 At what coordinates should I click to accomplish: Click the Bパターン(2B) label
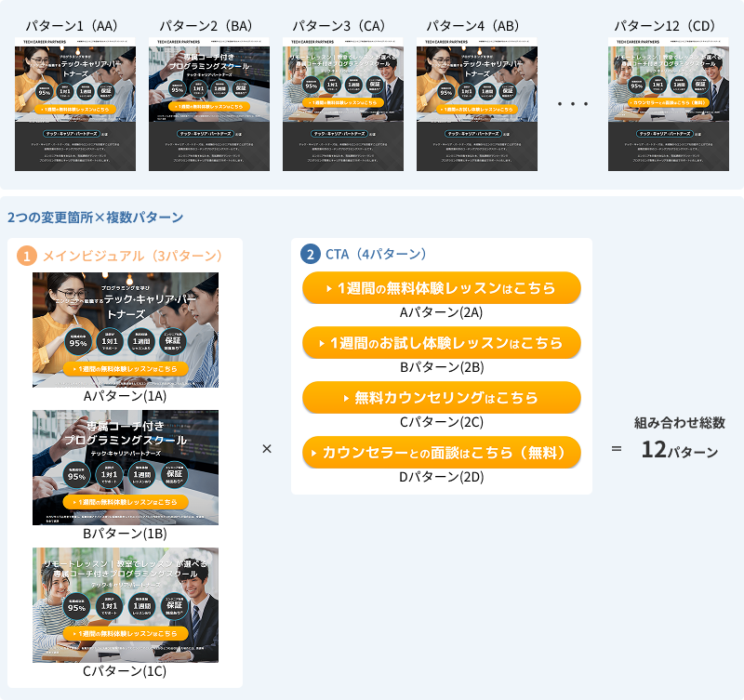click(442, 367)
